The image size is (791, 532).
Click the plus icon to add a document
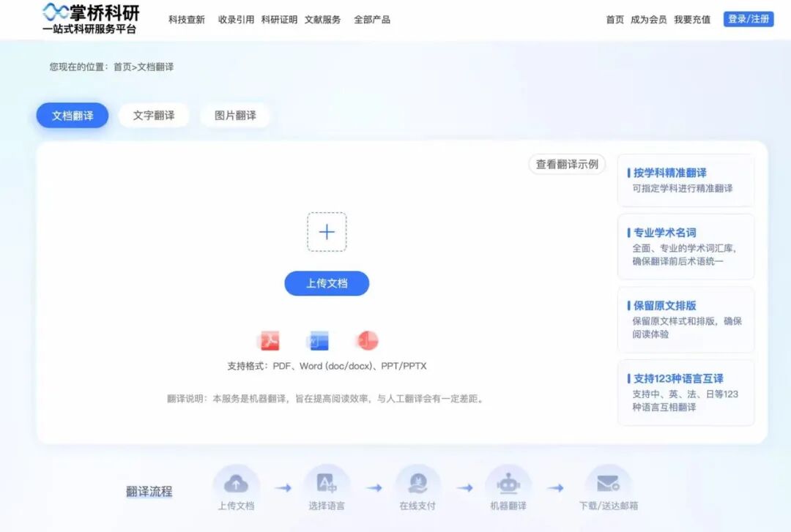click(x=327, y=232)
